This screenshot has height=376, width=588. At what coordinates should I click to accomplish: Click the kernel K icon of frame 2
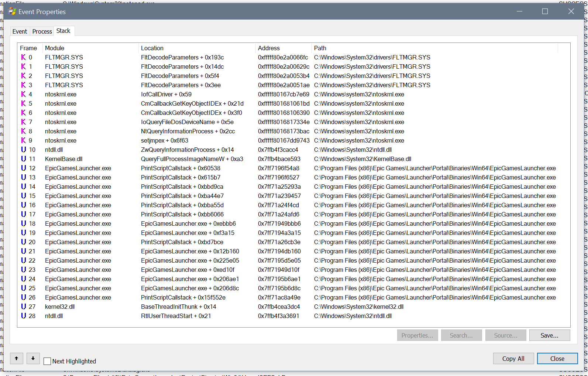(23, 76)
